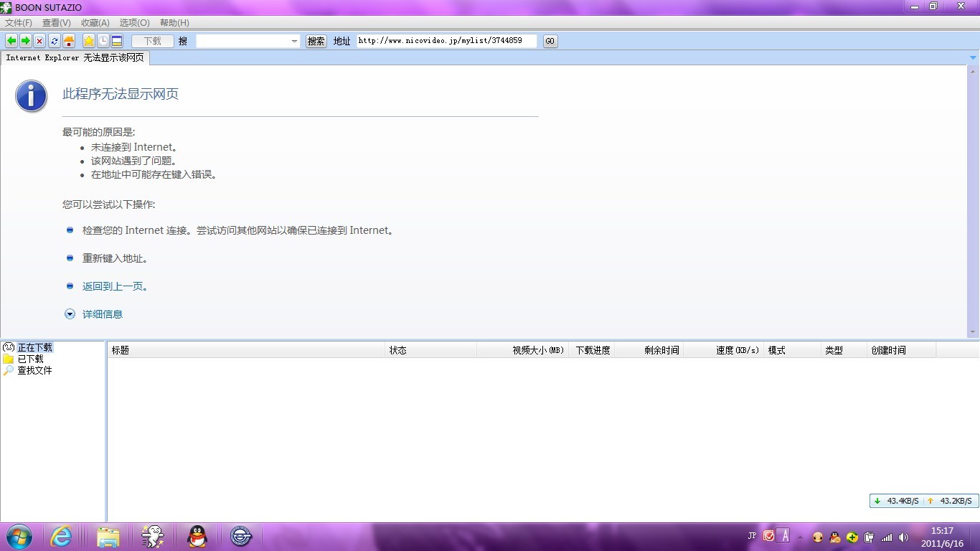
Task: Sort by the 创建时间 column header
Action: [902, 350]
